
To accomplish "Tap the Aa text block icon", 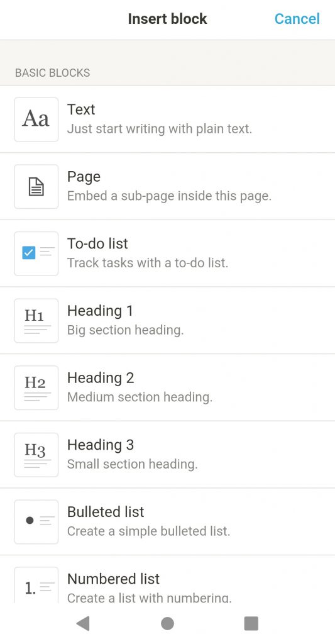I will point(36,119).
